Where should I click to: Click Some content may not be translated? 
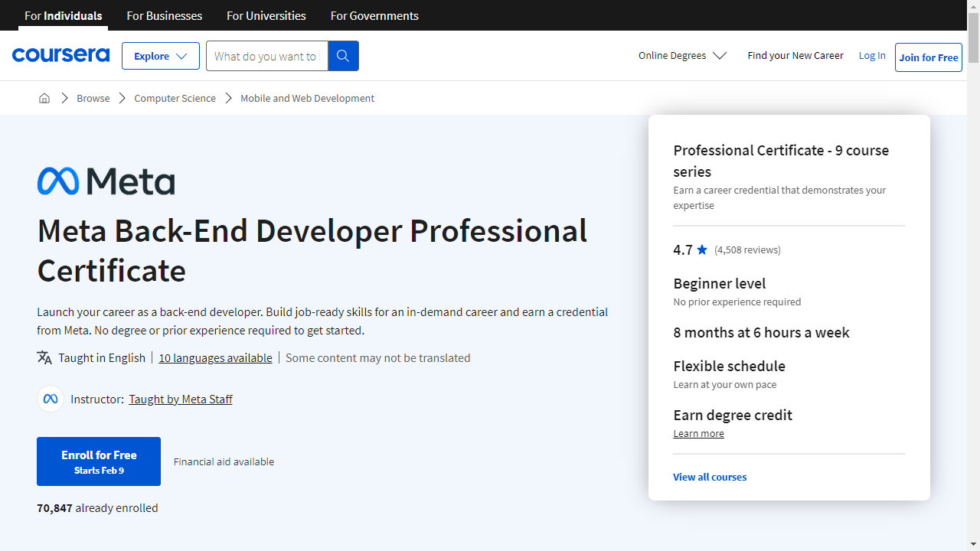point(377,357)
